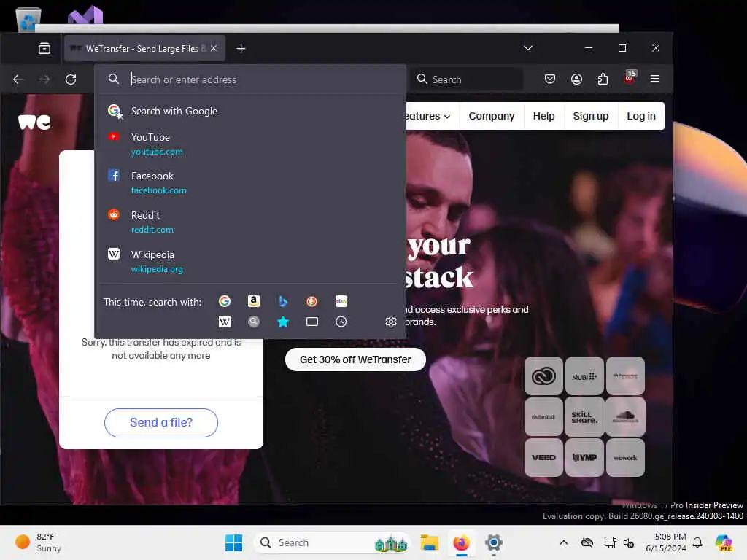Open Firefox account menu

pos(576,79)
